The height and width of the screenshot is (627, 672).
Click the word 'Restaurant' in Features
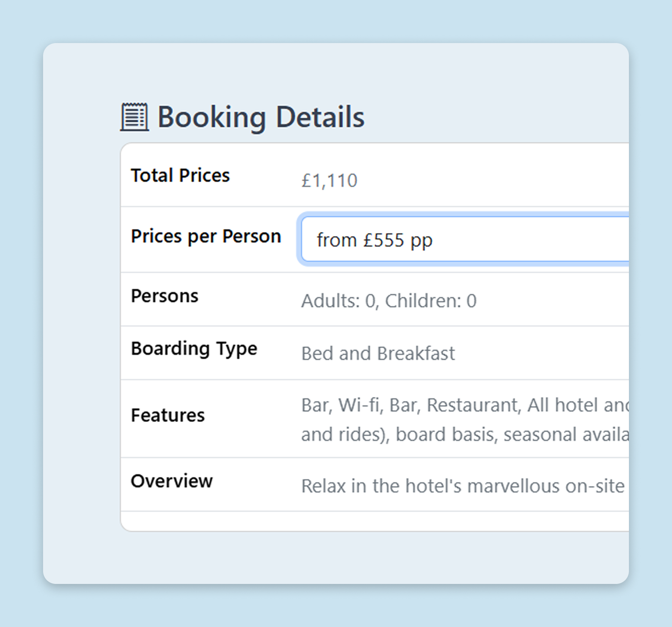click(x=474, y=405)
